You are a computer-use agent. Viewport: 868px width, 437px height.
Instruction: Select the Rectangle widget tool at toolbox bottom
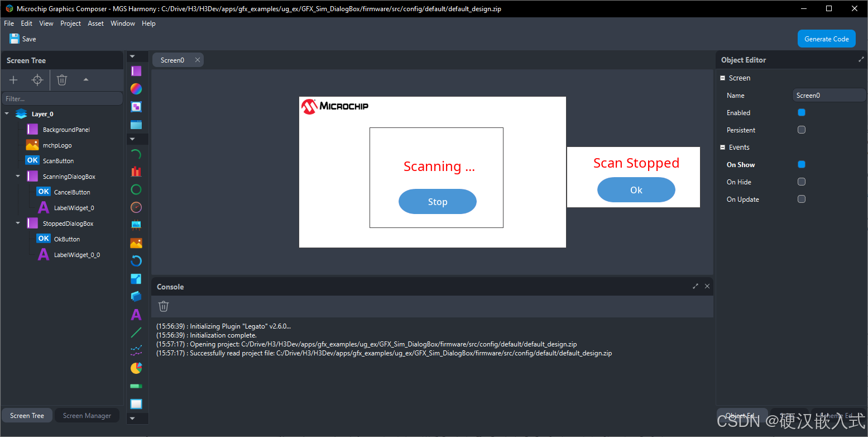(136, 403)
